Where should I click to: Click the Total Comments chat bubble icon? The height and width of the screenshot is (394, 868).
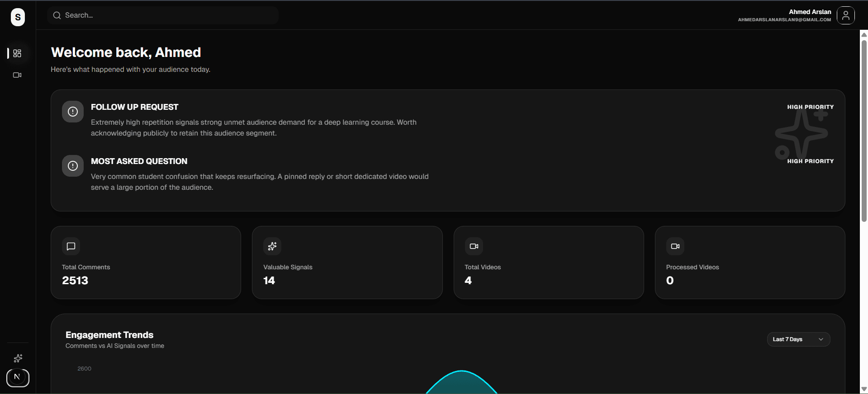[x=71, y=246]
